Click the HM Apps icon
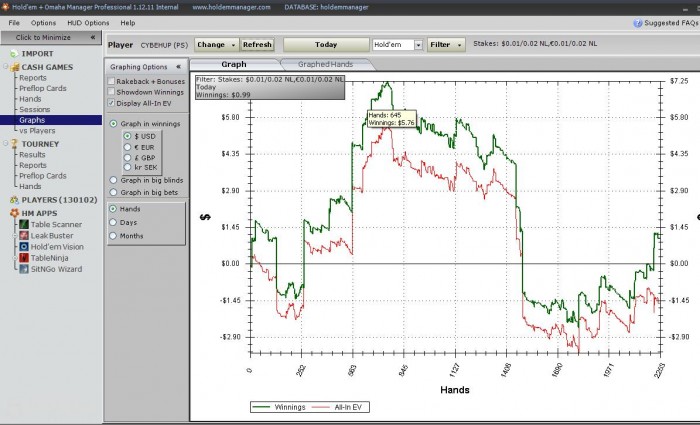The width and height of the screenshot is (700, 425). coord(15,213)
